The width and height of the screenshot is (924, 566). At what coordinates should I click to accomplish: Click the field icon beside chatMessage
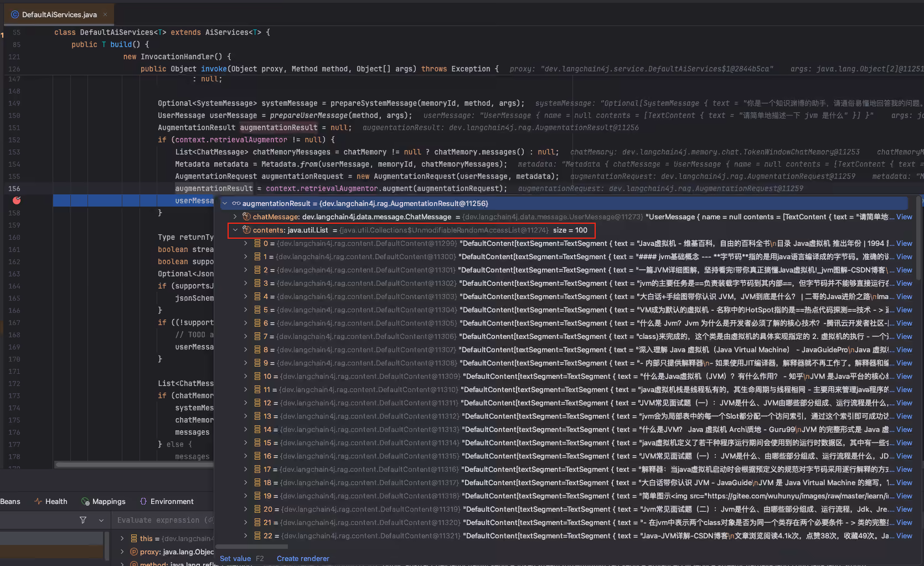tap(247, 217)
